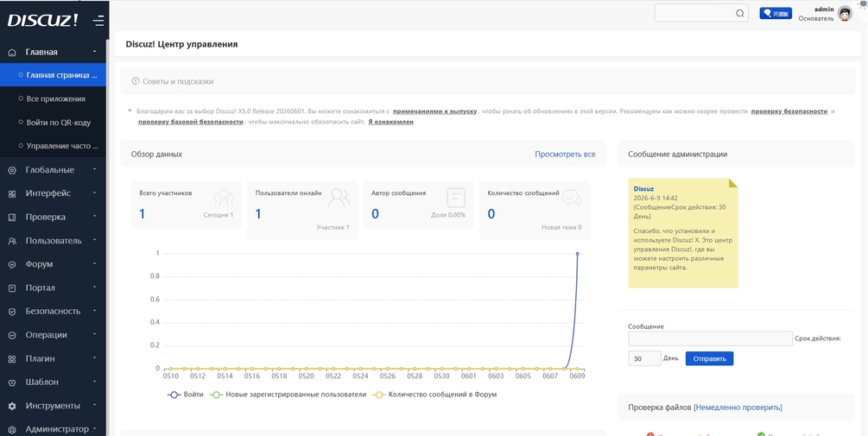868x436 pixels.
Task: Click the Шаблон section icon
Action: (12, 382)
